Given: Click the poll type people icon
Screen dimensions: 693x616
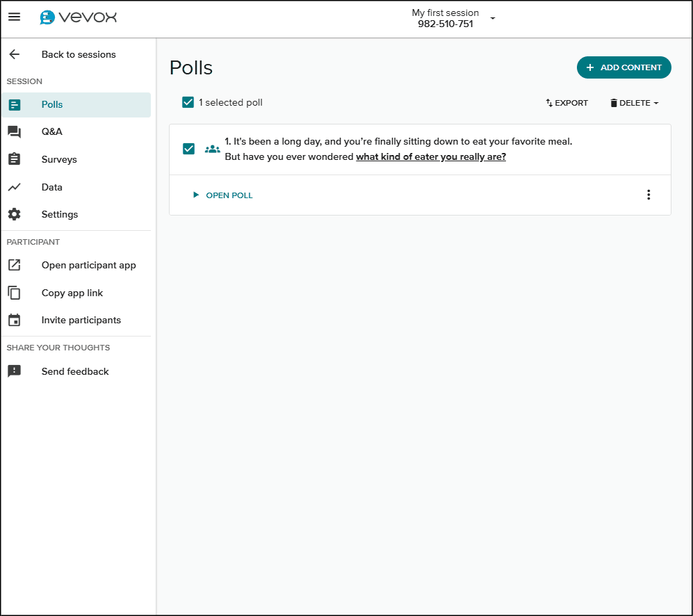Looking at the screenshot, I should point(213,149).
